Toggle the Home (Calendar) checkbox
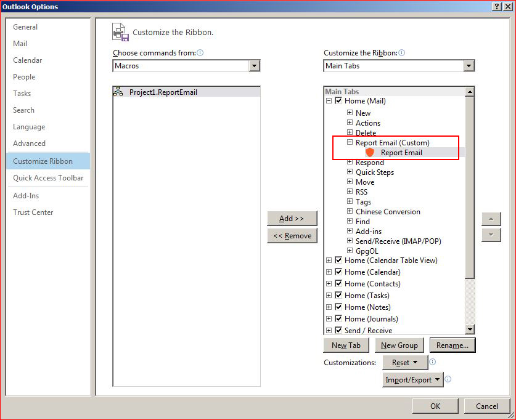 [338, 272]
